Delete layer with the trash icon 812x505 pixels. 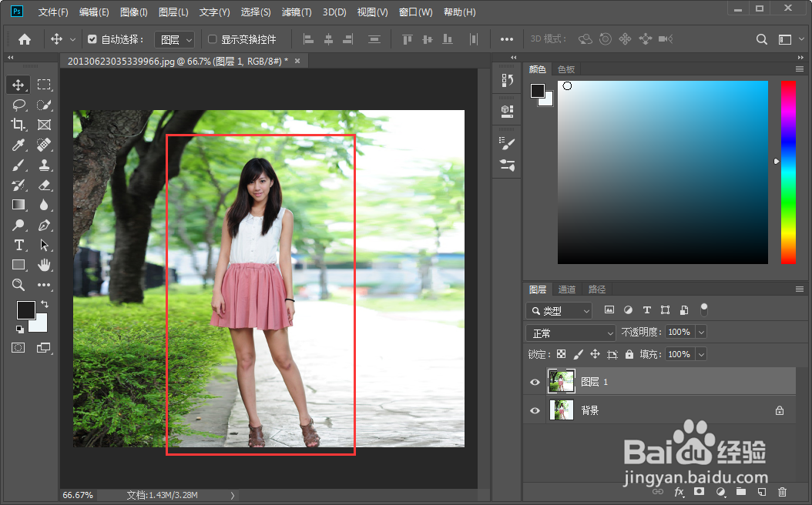pyautogui.click(x=782, y=492)
